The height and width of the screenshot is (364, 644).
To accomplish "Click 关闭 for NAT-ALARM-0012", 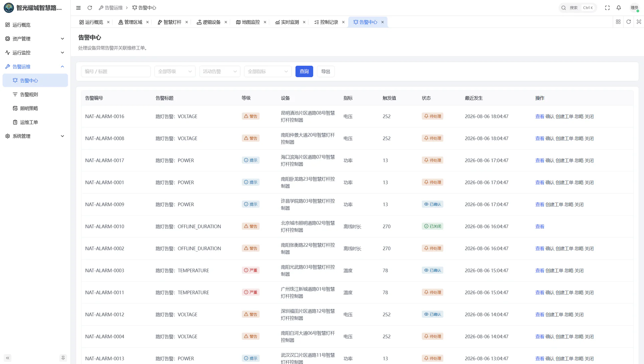I will pyautogui.click(x=579, y=314).
